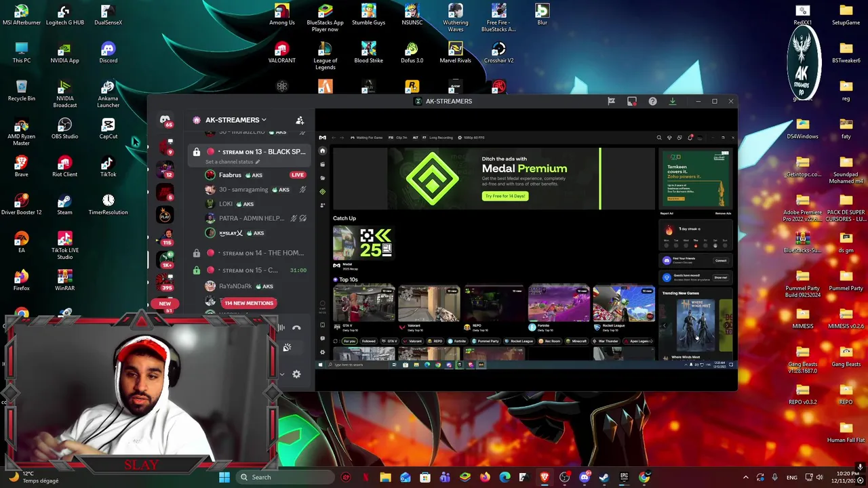Image resolution: width=868 pixels, height=488 pixels.
Task: Open the Windows Start menu
Action: 224,477
